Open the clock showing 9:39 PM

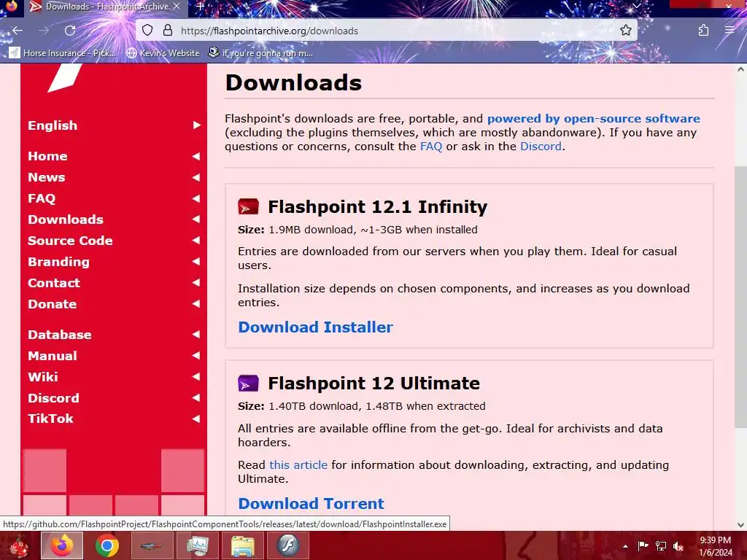[x=715, y=546]
